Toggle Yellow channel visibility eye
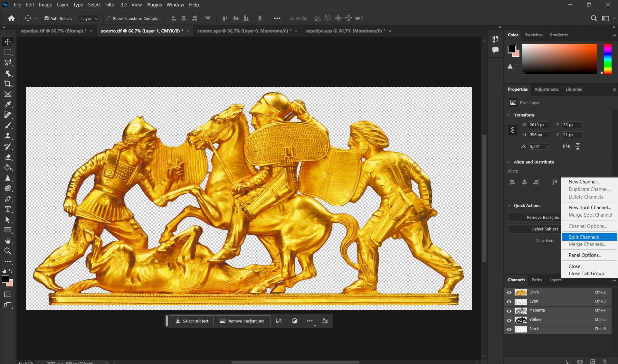The width and height of the screenshot is (618, 364). [509, 320]
